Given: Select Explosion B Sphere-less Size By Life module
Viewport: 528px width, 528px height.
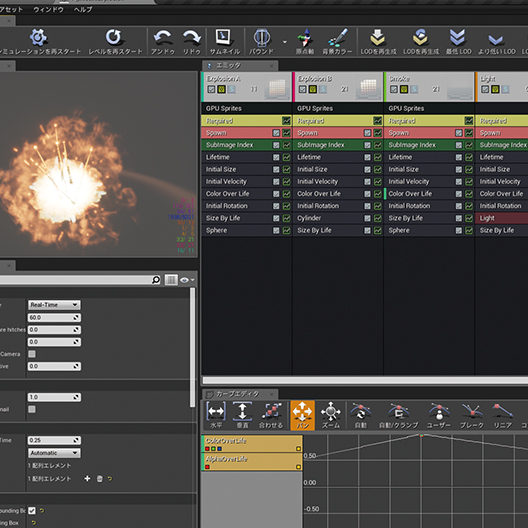Looking at the screenshot, I should [x=338, y=230].
